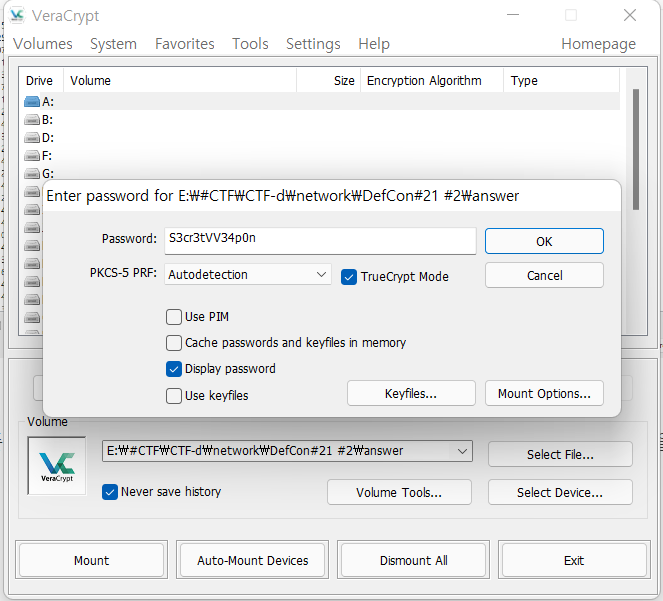
Task: Open the Keyfiles... dialog
Action: coord(411,393)
